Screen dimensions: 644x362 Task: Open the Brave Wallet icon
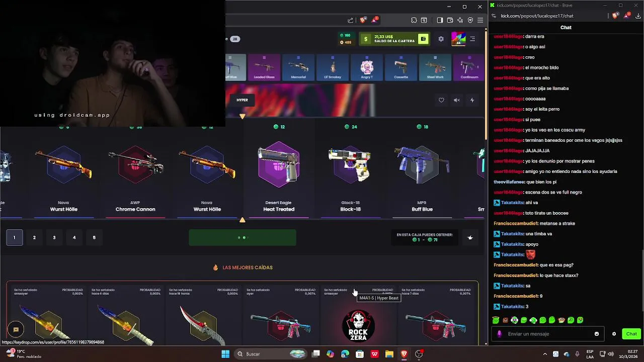(450, 20)
